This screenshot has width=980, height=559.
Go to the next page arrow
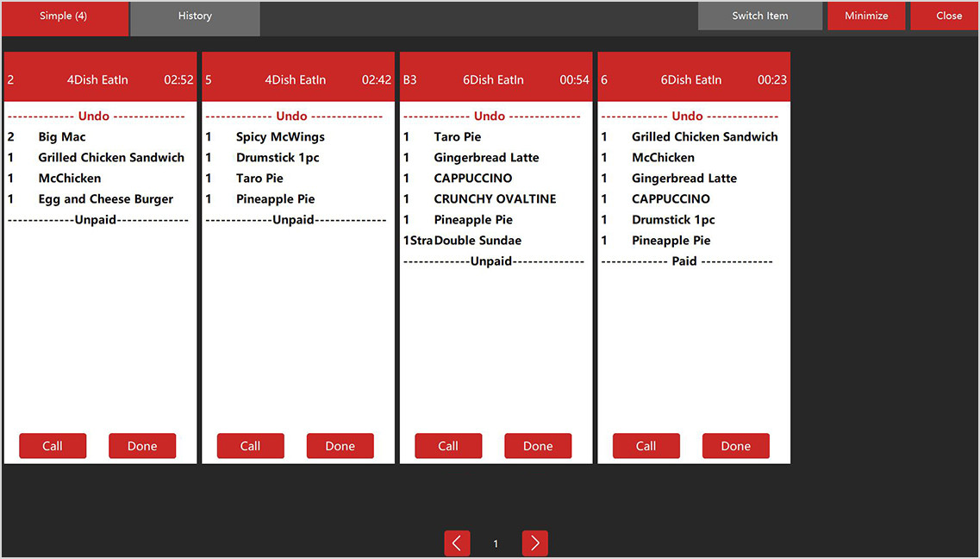tap(534, 543)
